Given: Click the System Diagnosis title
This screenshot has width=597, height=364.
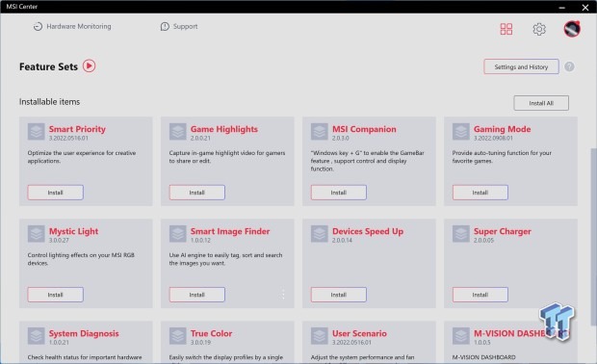Looking at the screenshot, I should [84, 333].
